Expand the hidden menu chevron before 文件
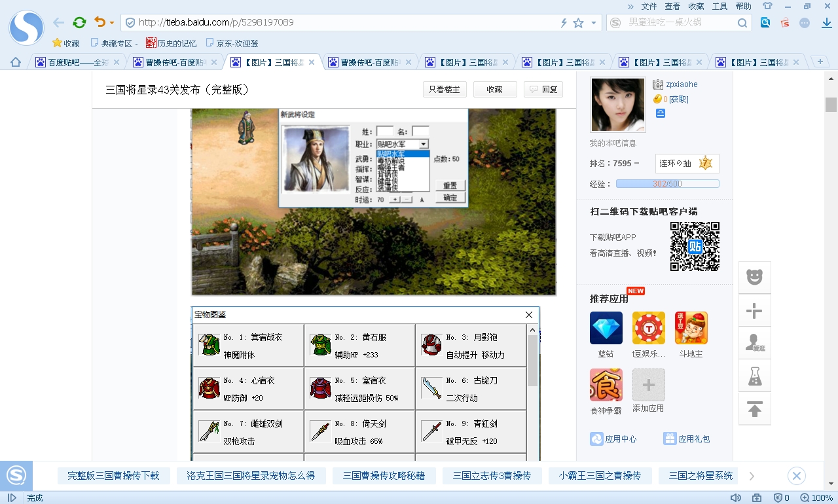 [630, 6]
